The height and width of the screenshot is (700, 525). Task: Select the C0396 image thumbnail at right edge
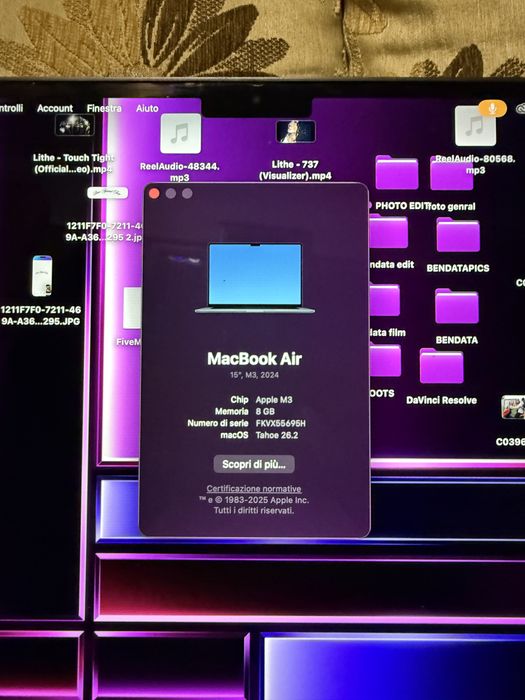[x=513, y=407]
